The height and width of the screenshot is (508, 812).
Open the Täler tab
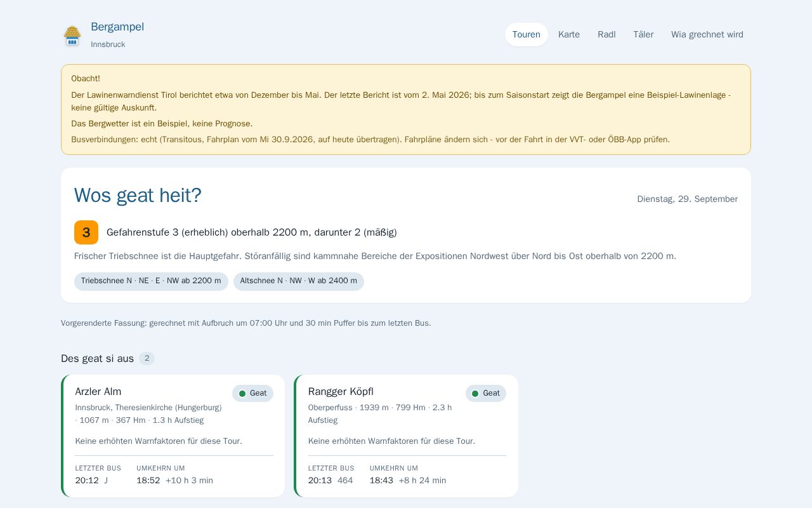coord(643,35)
